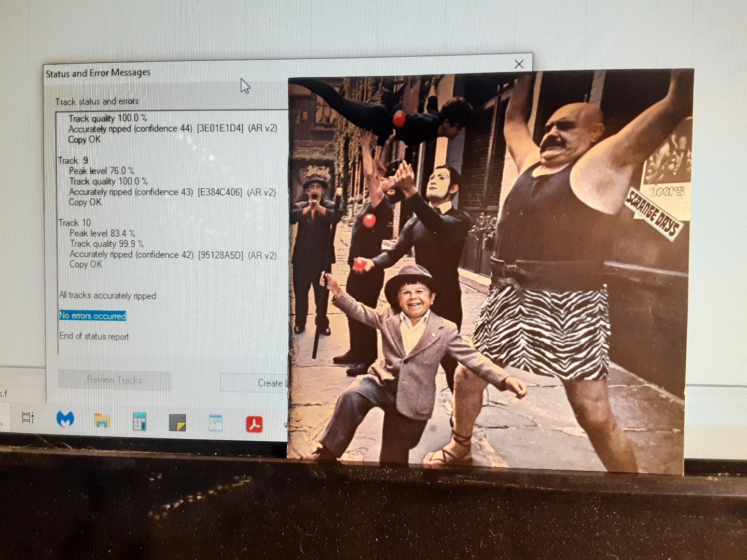747x560 pixels.
Task: Open Sticky Notes from the taskbar
Action: click(177, 423)
